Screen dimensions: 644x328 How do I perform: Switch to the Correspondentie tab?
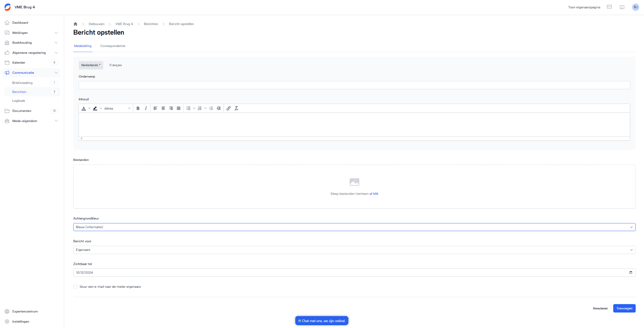click(x=113, y=46)
